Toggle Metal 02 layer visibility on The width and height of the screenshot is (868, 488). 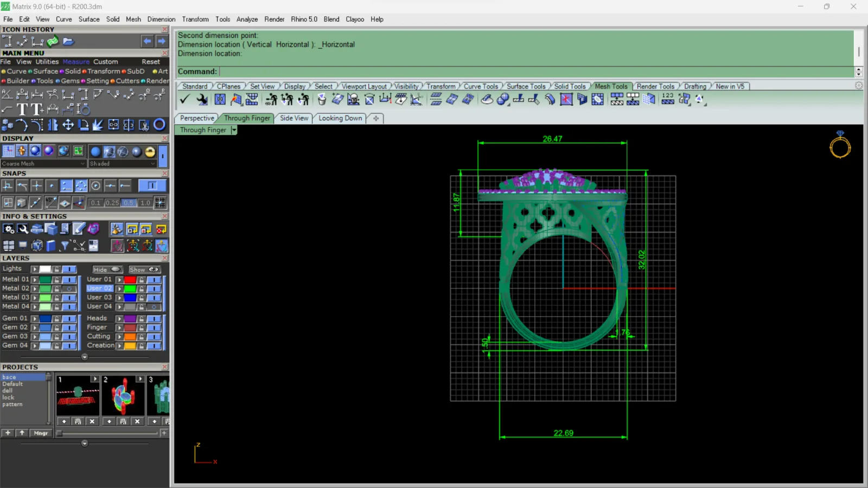click(x=69, y=288)
